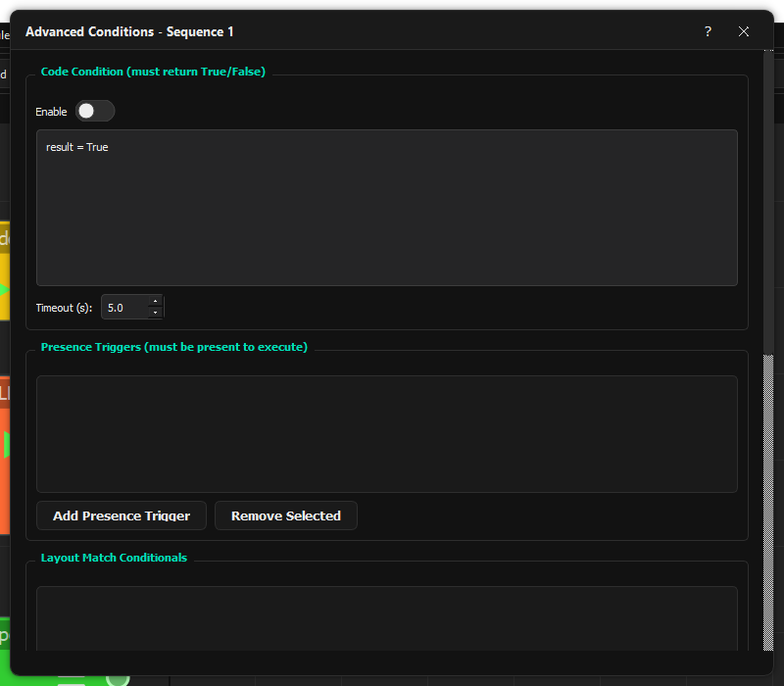The width and height of the screenshot is (784, 686).
Task: Click the Remove Selected button
Action: click(285, 515)
